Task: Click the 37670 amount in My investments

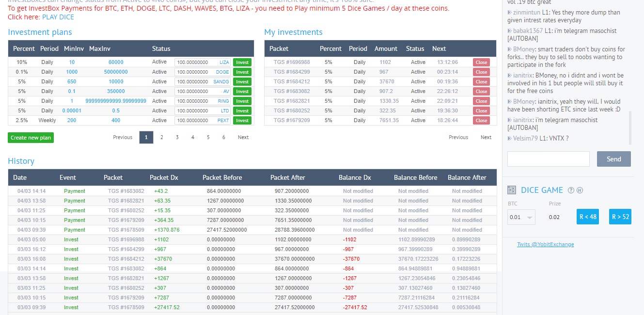Action: (x=387, y=81)
